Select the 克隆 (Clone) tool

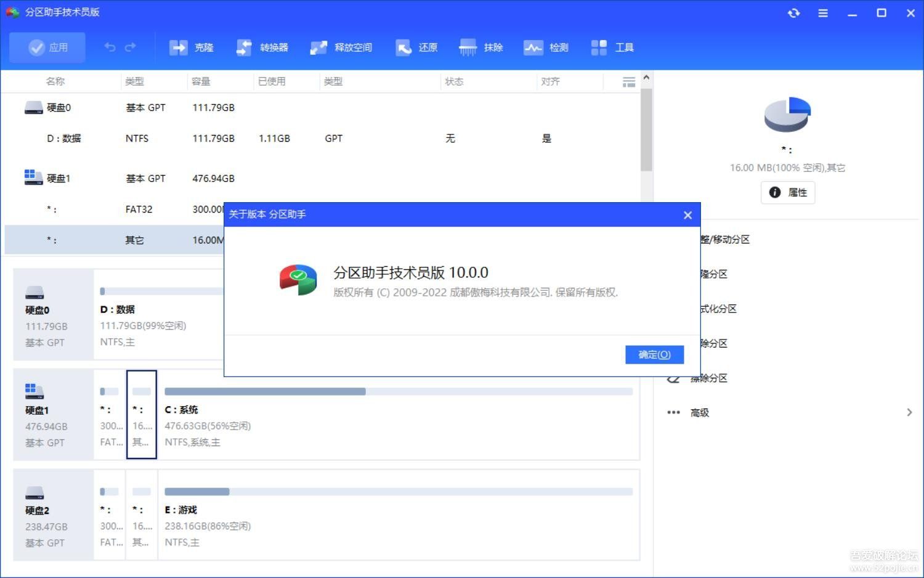(x=193, y=47)
